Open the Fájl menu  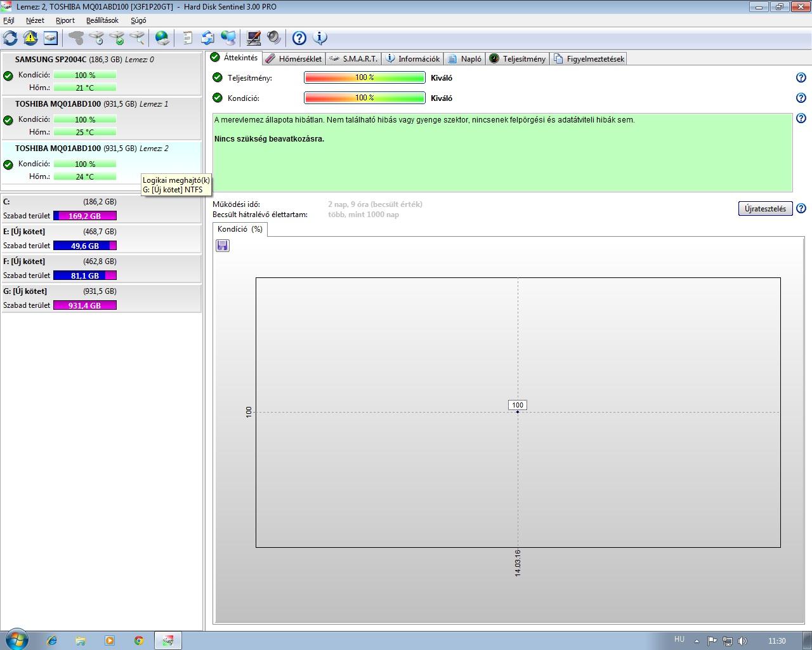coord(9,20)
